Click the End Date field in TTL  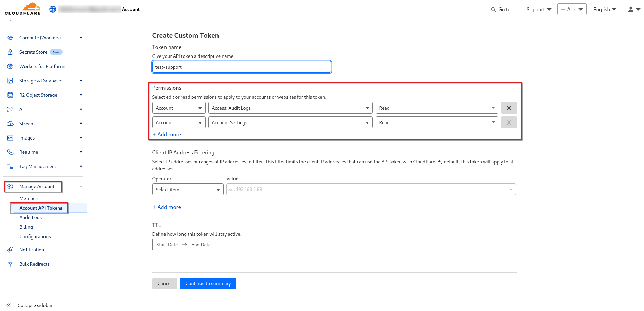pyautogui.click(x=201, y=245)
